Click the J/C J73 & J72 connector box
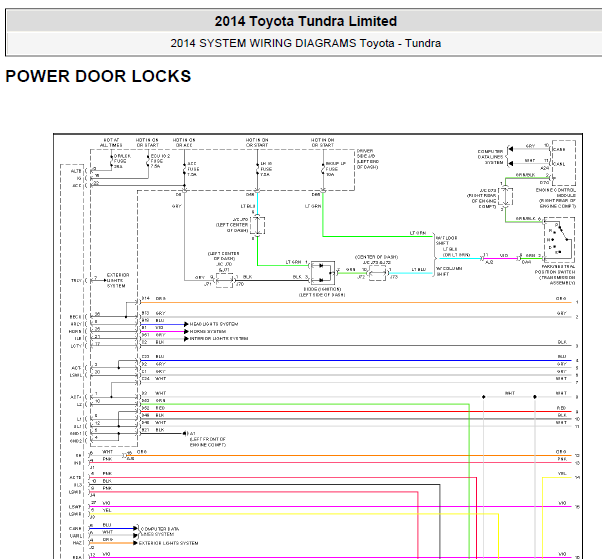Screen dimensions: 602x559 click(377, 273)
